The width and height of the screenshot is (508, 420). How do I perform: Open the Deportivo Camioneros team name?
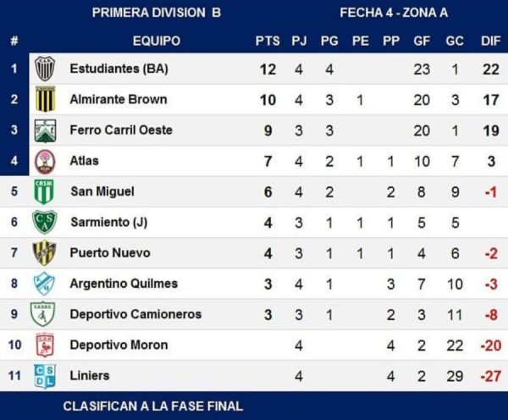click(135, 314)
